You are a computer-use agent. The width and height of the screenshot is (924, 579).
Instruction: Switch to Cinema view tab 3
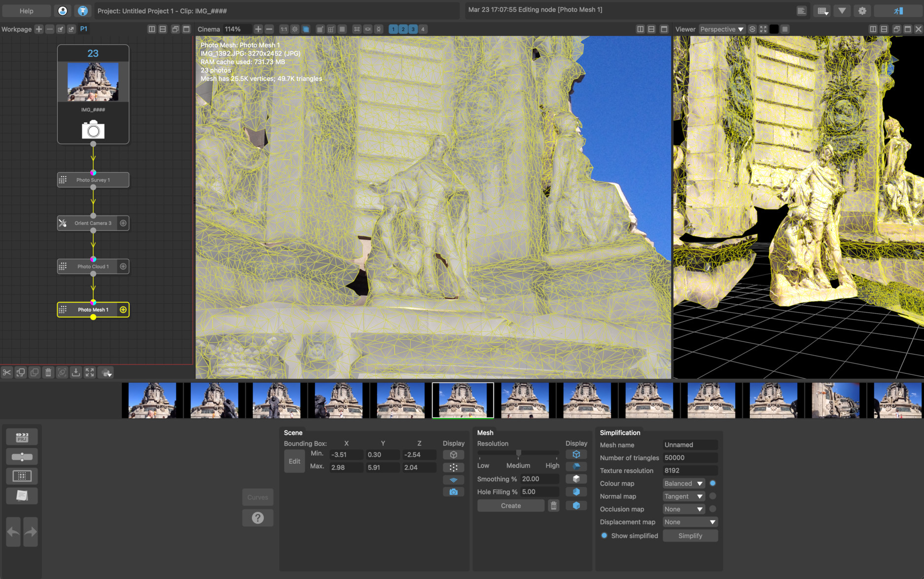413,29
